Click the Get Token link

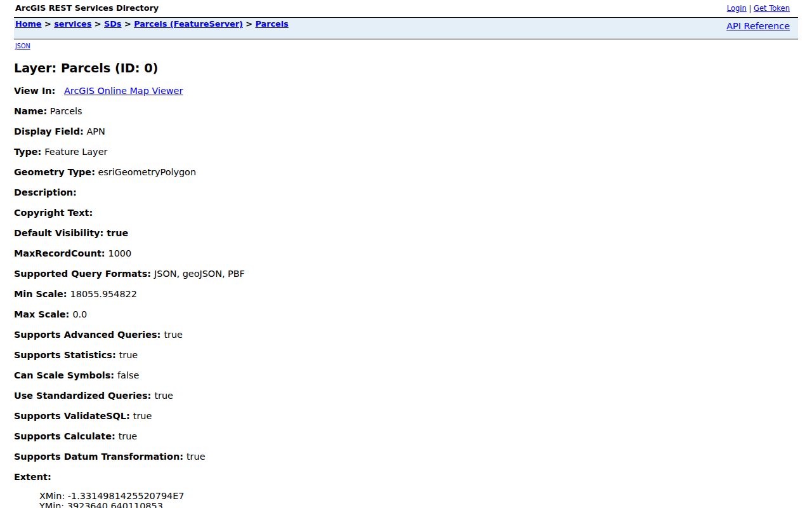pos(771,8)
